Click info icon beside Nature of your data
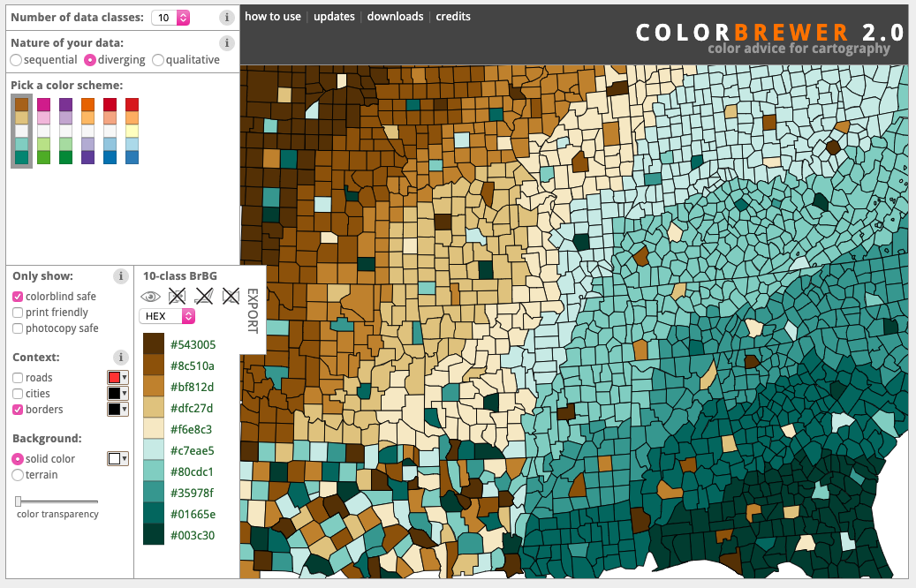This screenshot has width=916, height=588. (x=227, y=42)
